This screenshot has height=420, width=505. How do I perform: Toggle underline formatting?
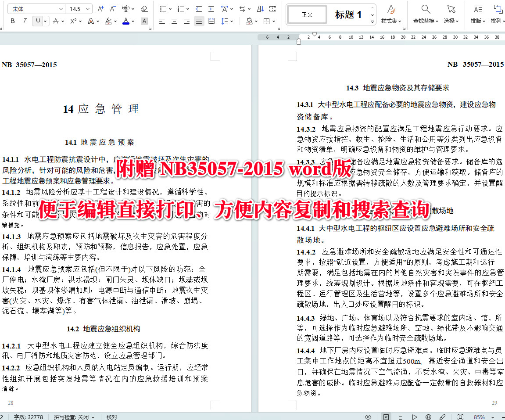click(38, 21)
